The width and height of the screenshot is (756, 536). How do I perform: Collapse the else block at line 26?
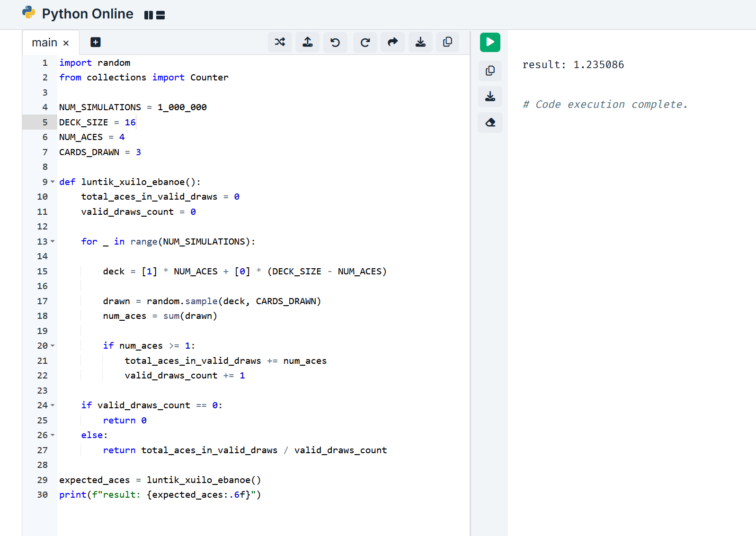pos(53,435)
